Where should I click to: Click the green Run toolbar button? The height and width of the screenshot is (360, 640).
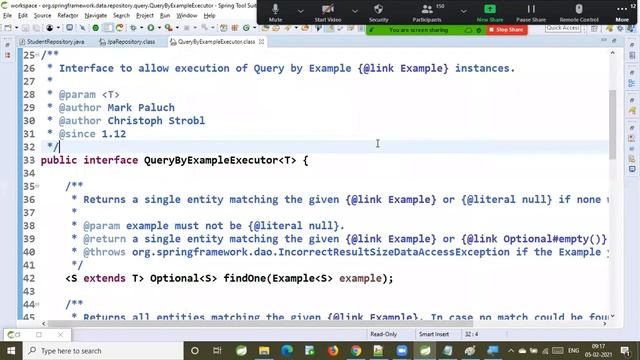click(x=151, y=28)
